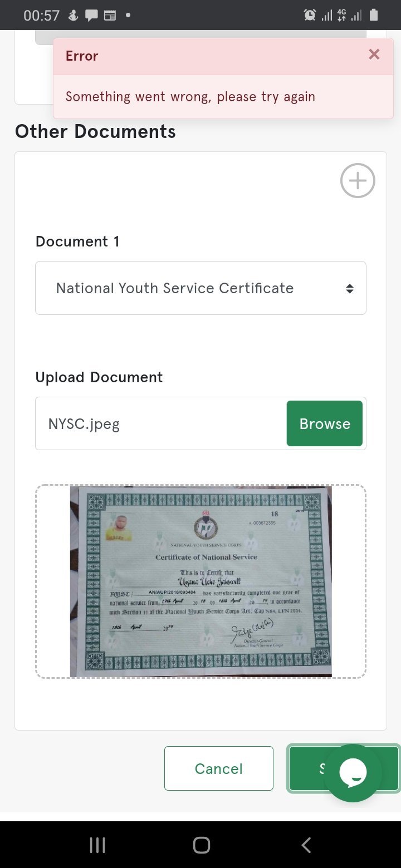Click the Cancel button
Viewport: 401px width, 868px height.
click(219, 768)
